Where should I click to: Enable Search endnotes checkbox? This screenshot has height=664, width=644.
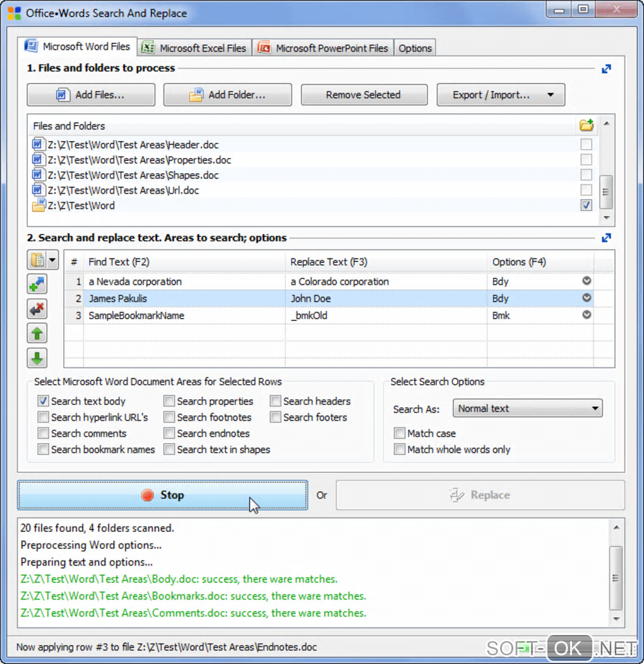169,433
